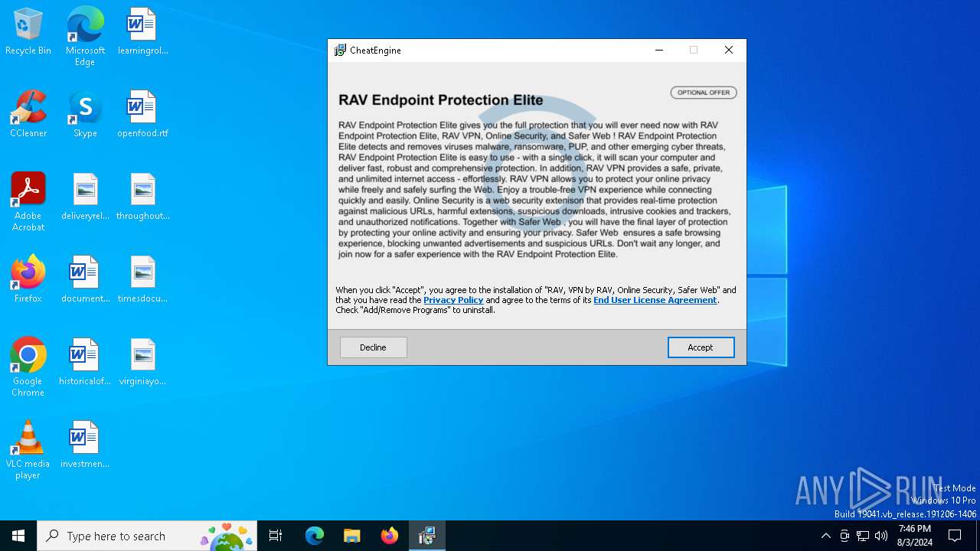
Task: Select the investmen Word file icon
Action: point(85,445)
